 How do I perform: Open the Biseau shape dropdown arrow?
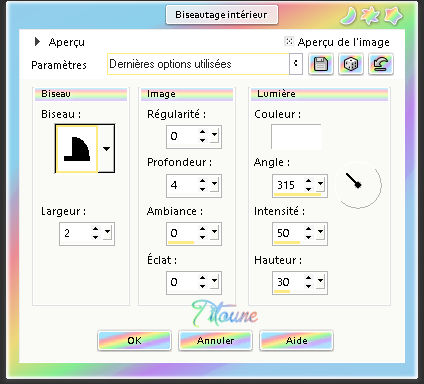pos(106,149)
